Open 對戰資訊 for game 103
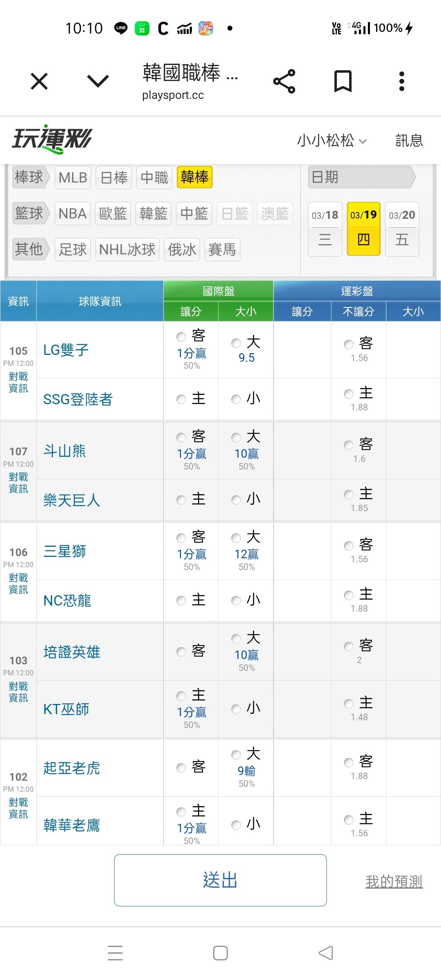 pos(18,692)
